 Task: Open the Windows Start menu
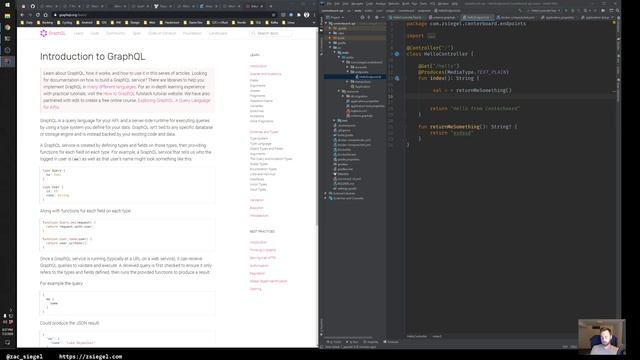[x=7, y=5]
